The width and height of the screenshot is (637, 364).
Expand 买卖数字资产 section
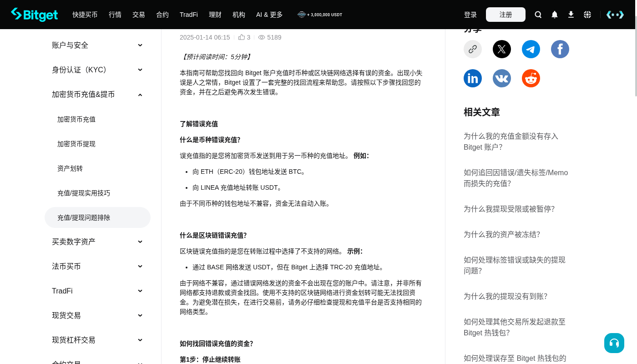[x=97, y=242]
